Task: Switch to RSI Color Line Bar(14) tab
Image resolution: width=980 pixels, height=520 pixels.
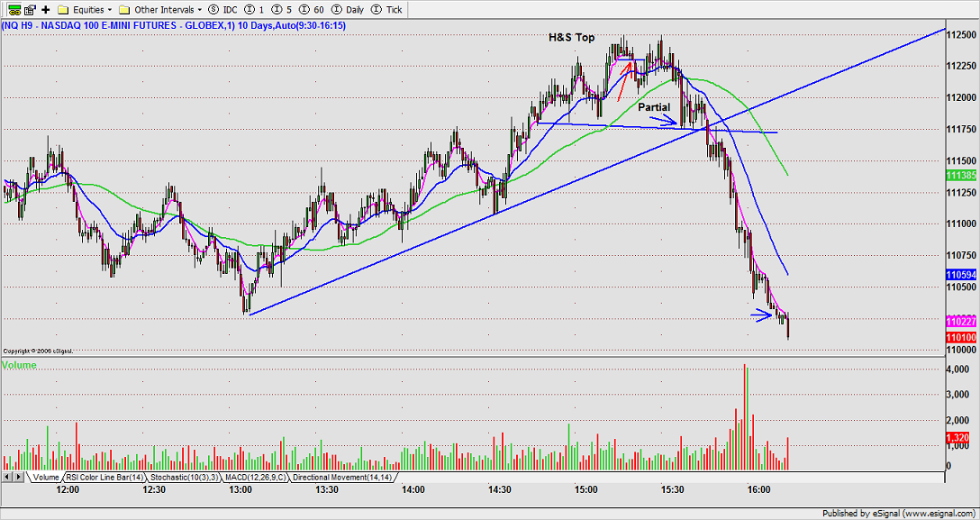Action: tap(104, 477)
